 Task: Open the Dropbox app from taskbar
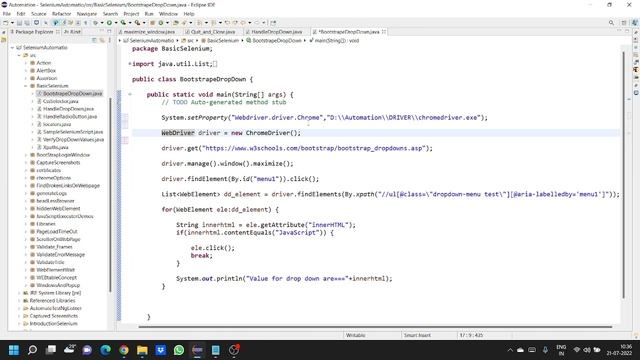pyautogui.click(x=160, y=350)
